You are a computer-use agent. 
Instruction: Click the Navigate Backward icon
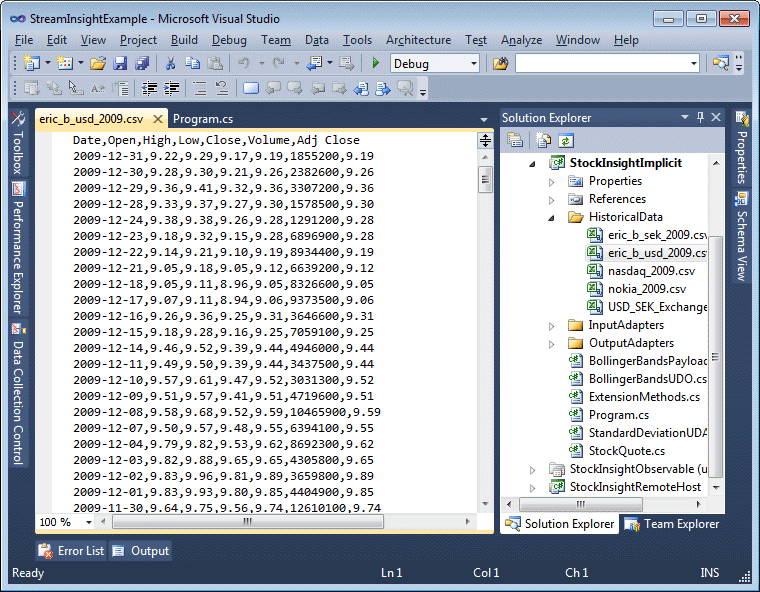tap(315, 63)
